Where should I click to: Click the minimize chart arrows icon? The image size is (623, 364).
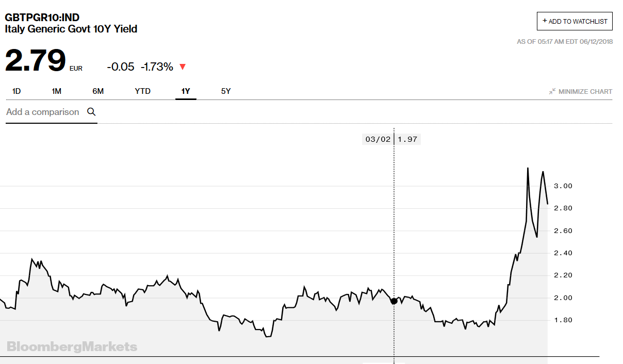coord(552,91)
